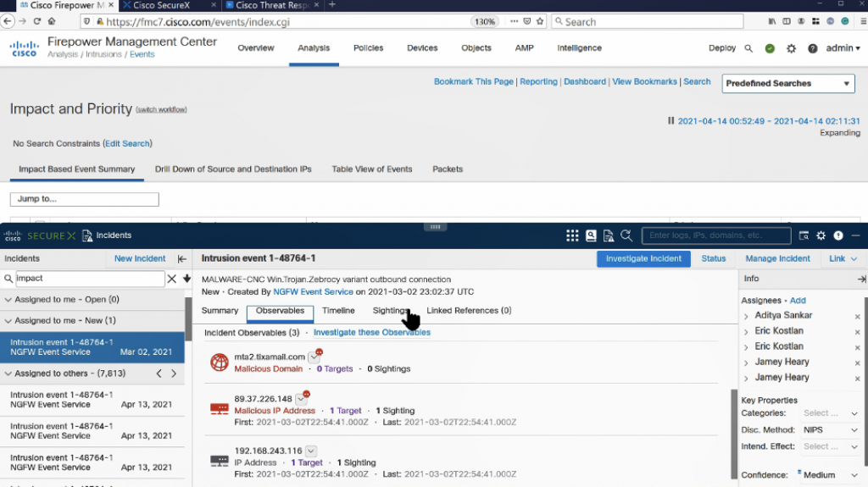Viewport: 868px width, 487px height.
Task: Click the Jump to input field
Action: click(84, 199)
